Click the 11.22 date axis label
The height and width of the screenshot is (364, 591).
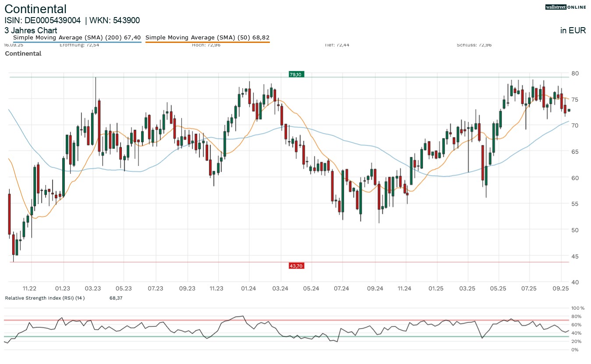tap(29, 288)
